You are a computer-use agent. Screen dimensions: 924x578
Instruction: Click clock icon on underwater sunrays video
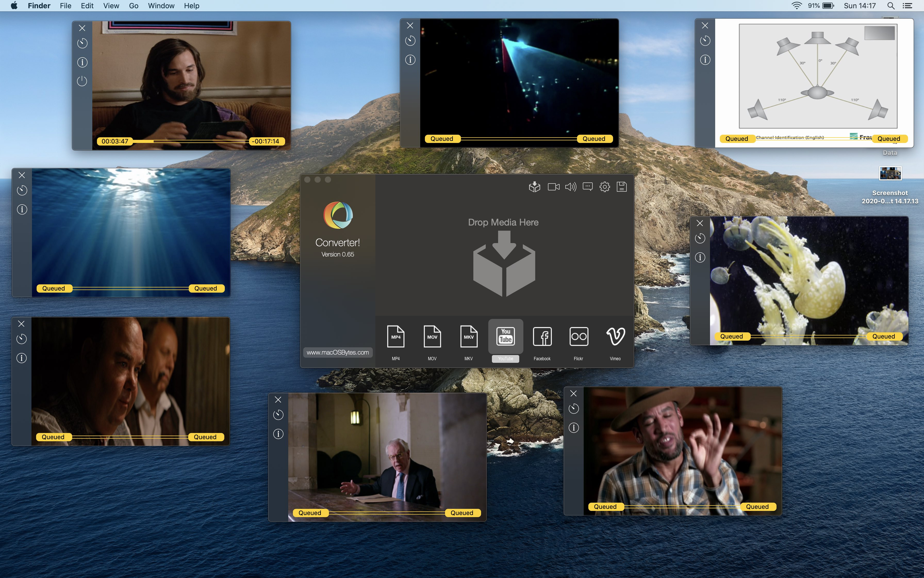click(x=22, y=190)
